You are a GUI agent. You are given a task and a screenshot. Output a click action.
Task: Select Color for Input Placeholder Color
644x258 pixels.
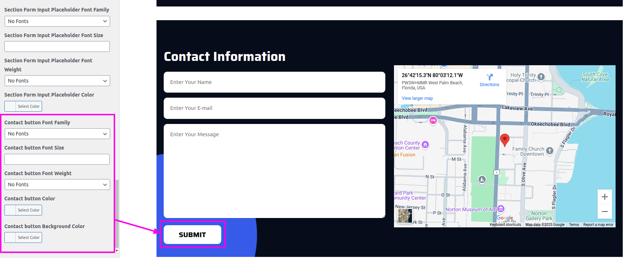[x=23, y=106]
